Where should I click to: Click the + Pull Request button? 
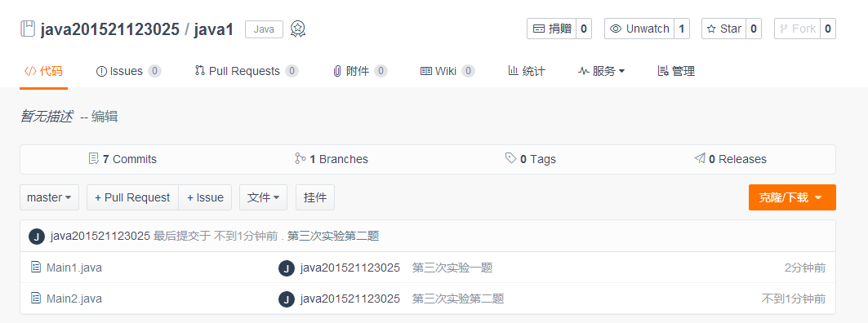click(132, 197)
